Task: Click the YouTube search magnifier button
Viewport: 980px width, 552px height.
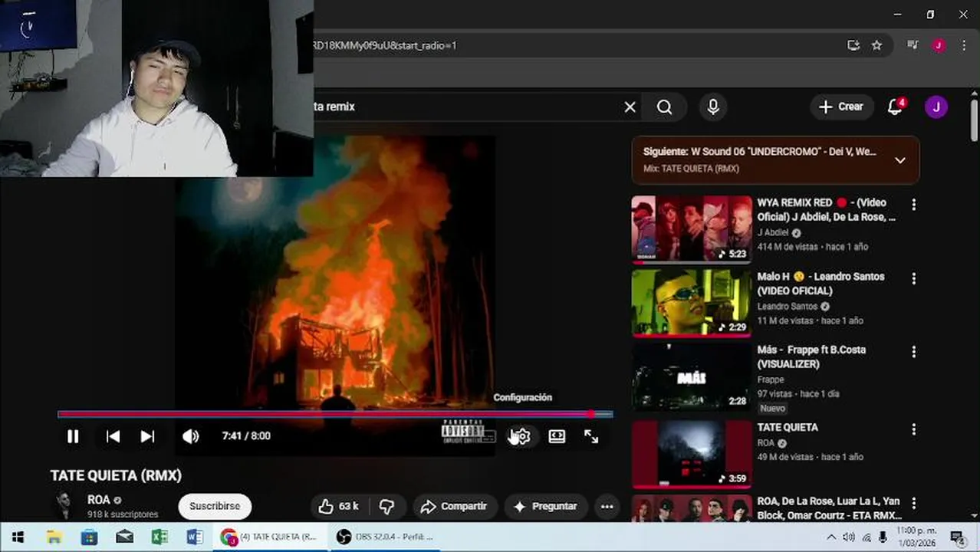Action: pyautogui.click(x=664, y=107)
